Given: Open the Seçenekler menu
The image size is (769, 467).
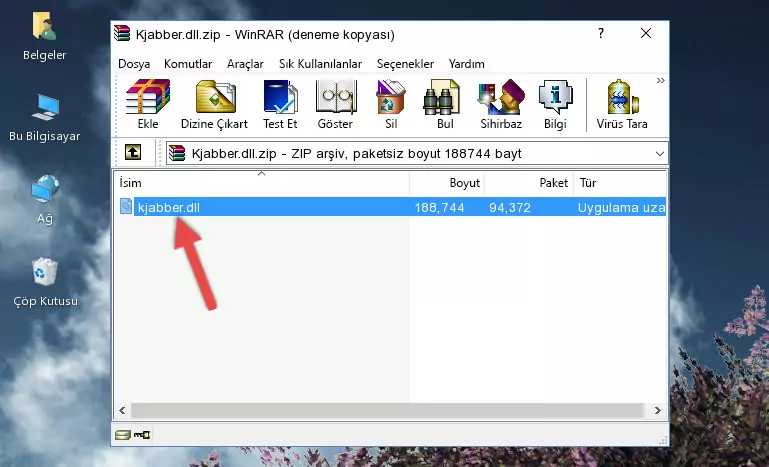Looking at the screenshot, I should 405,64.
